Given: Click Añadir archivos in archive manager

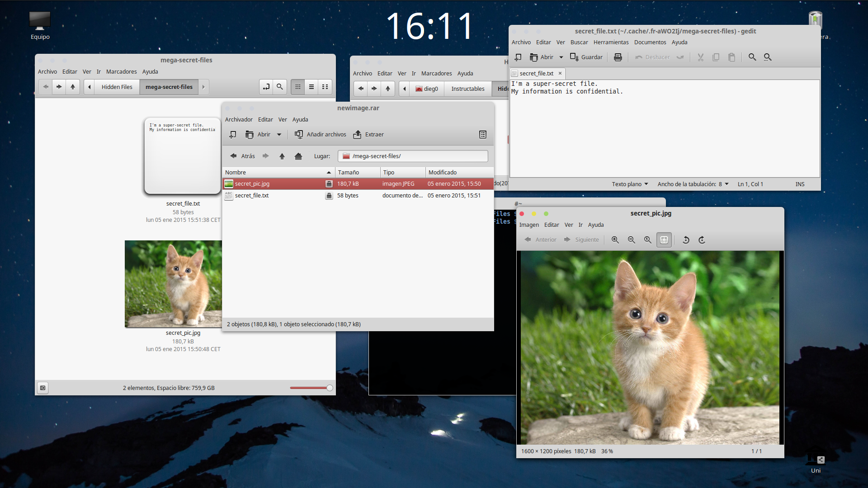Looking at the screenshot, I should click(x=321, y=134).
